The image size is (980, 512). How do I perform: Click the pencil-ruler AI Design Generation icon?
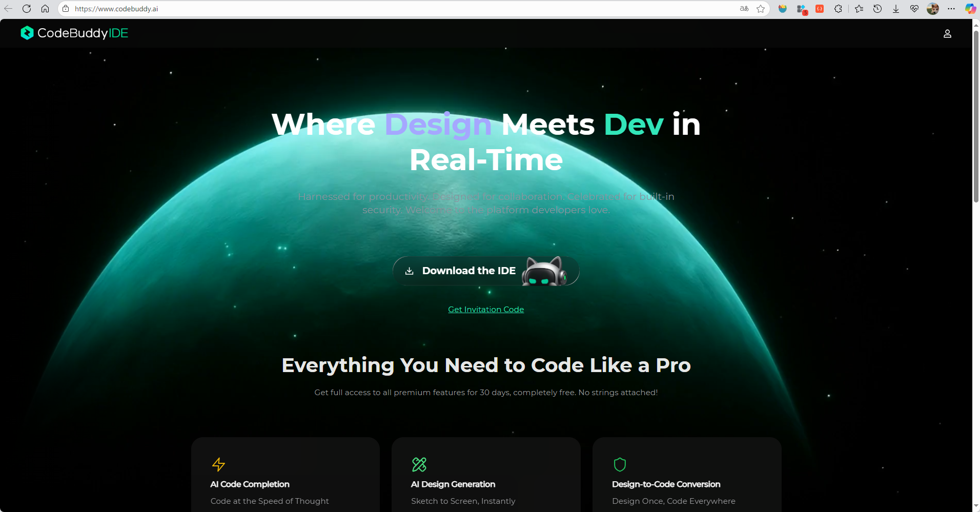click(419, 464)
